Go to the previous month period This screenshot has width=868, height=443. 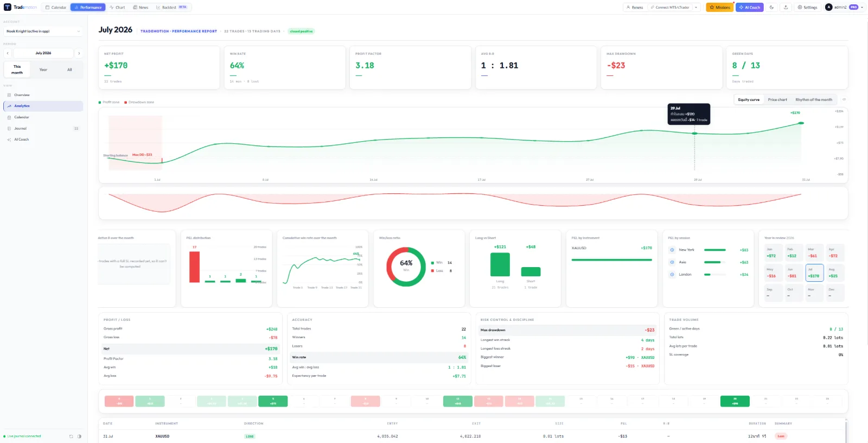click(8, 53)
